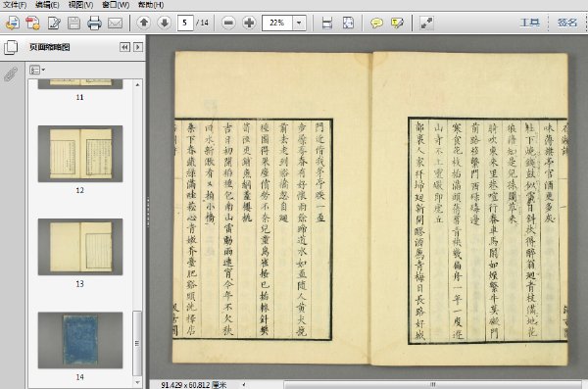This screenshot has width=588, height=389.
Task: Open the 工具 tools pane
Action: [529, 23]
